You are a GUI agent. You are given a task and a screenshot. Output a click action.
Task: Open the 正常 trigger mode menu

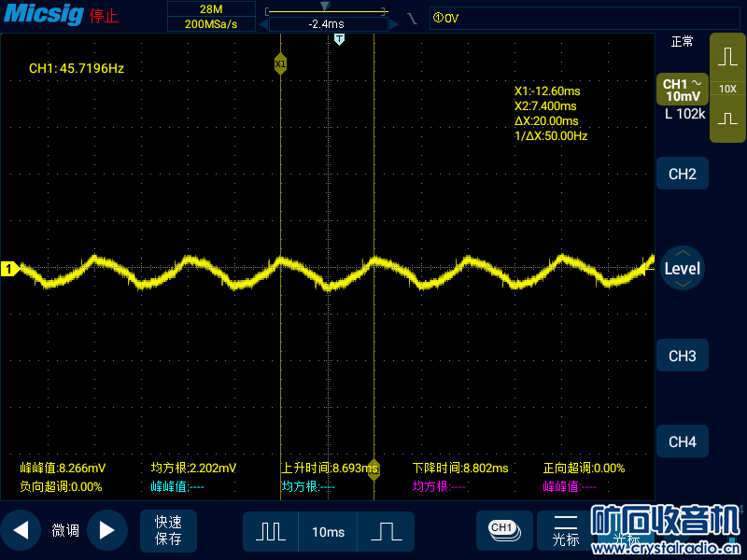click(x=682, y=42)
